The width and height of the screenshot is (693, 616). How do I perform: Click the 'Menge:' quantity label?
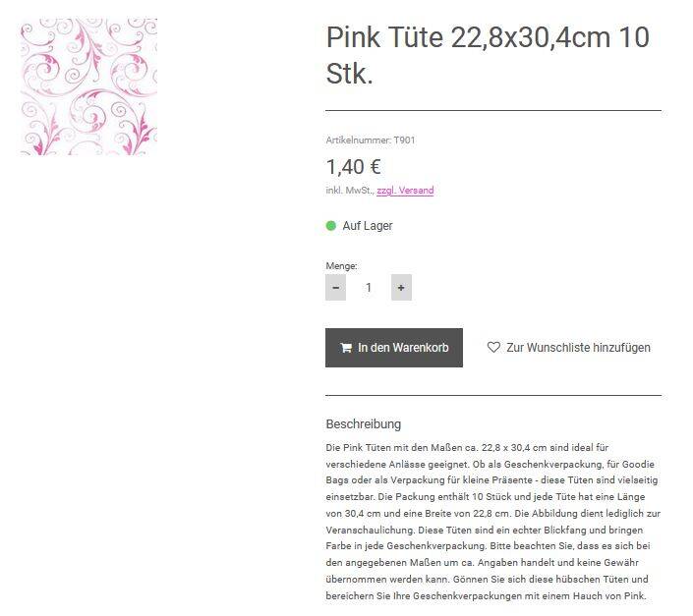341,266
